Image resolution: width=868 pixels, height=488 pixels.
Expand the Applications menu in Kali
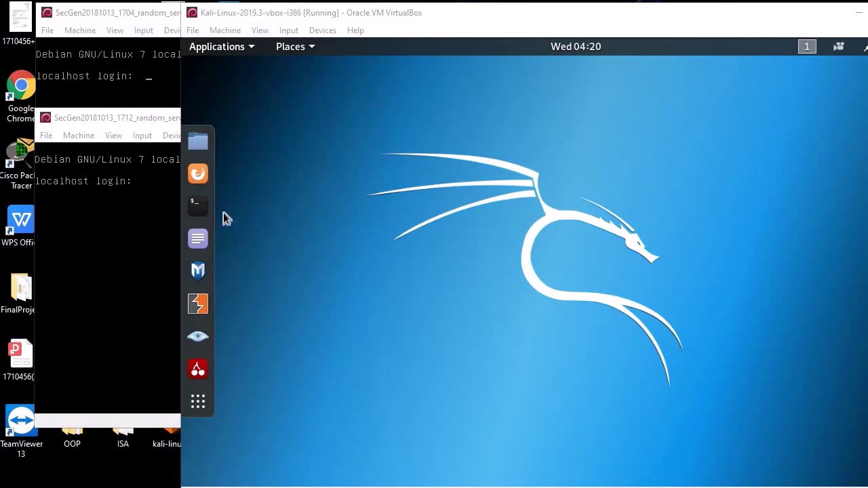click(x=222, y=46)
